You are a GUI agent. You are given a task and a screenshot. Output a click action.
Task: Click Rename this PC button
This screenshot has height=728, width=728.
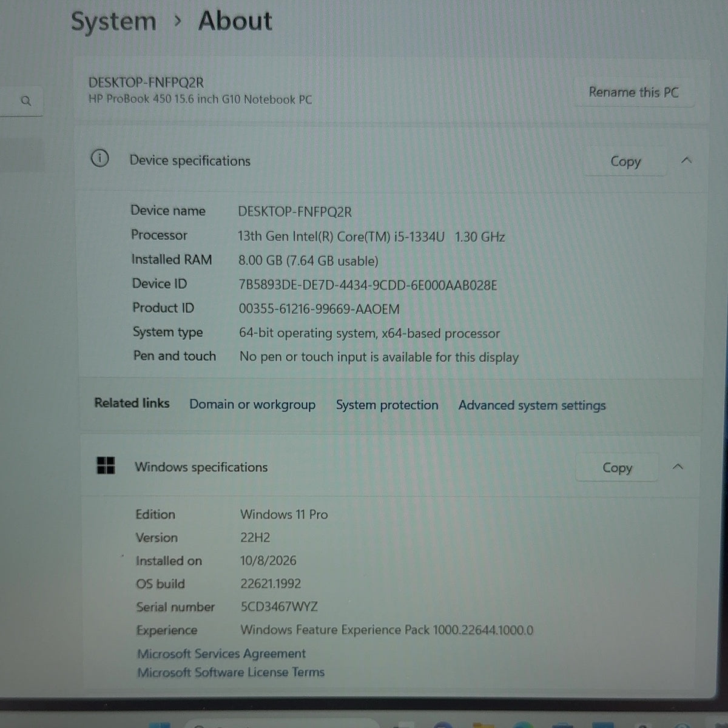633,92
